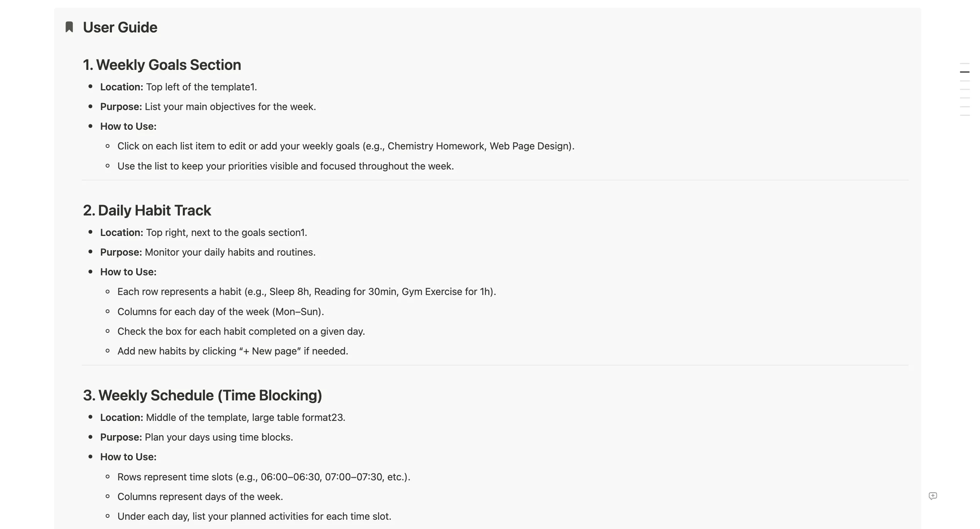Click the line mentioning Chemistry Homework goals
Viewport: 980px width, 529px height.
click(346, 146)
